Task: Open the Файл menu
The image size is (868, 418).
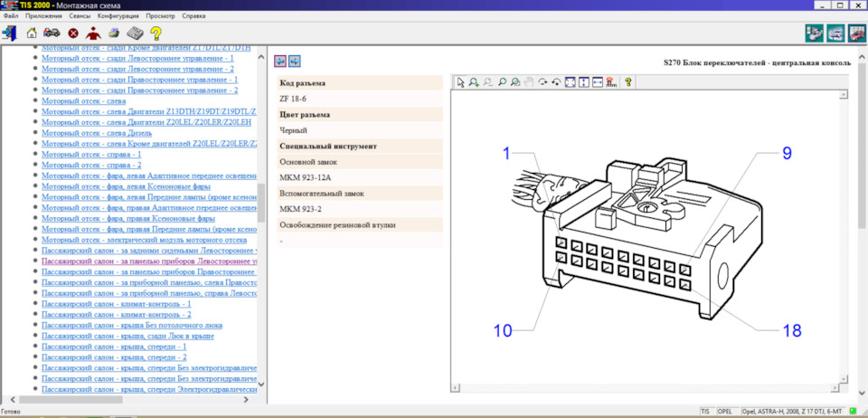Action: point(11,16)
